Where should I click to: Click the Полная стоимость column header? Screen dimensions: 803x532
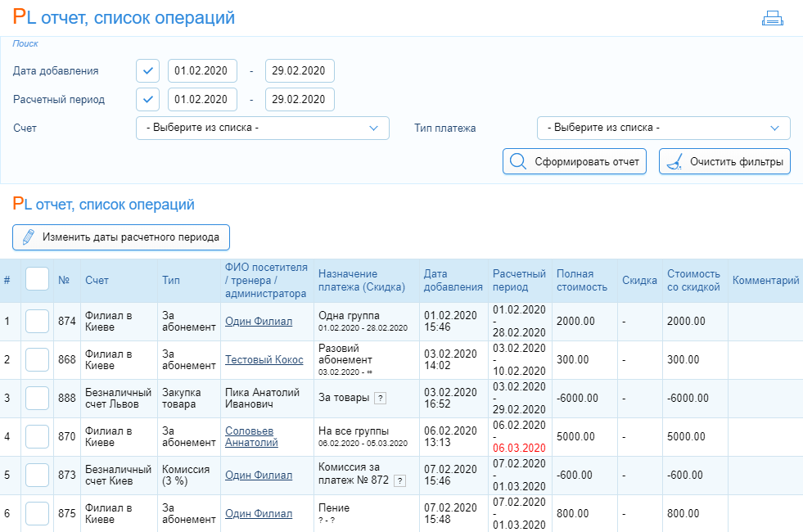pyautogui.click(x=582, y=280)
